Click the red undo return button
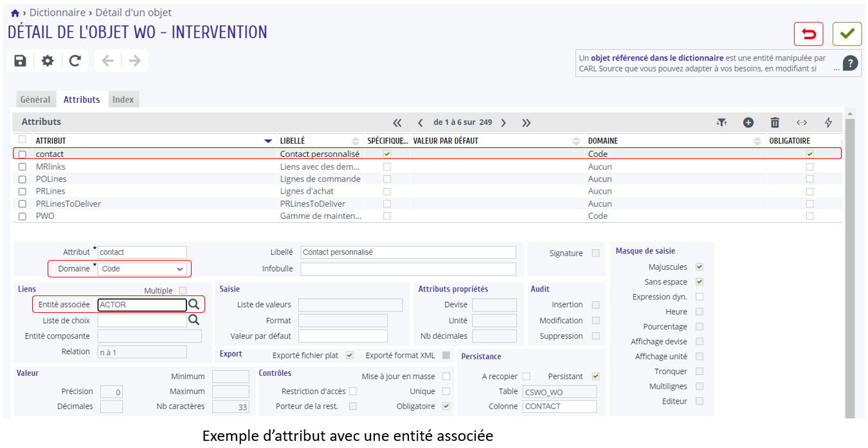This screenshot has height=448, width=868. 809,33
